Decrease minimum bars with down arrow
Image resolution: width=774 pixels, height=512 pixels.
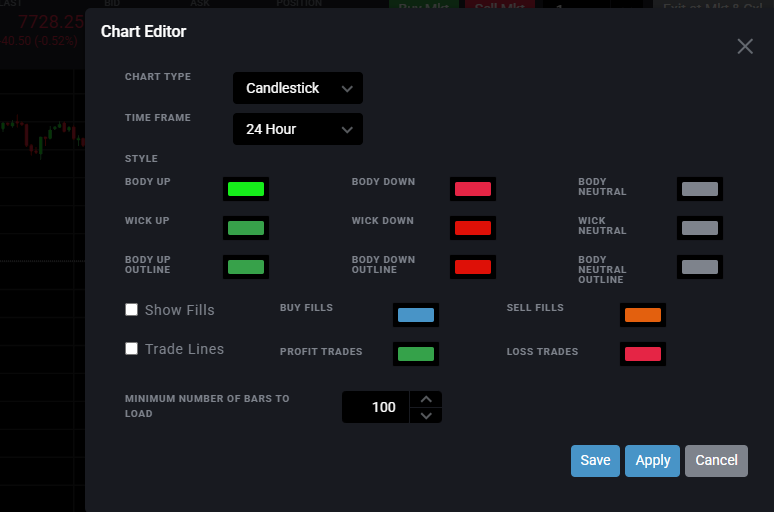pyautogui.click(x=426, y=415)
